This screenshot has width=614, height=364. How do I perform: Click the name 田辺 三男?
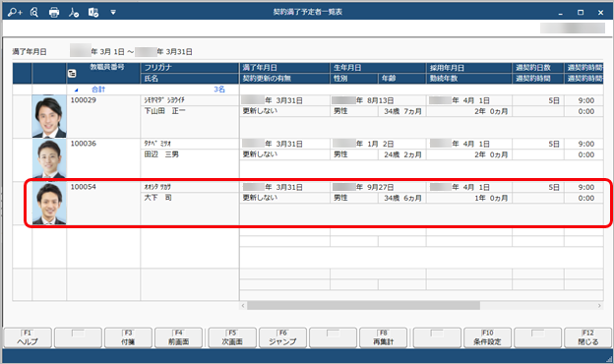[161, 154]
